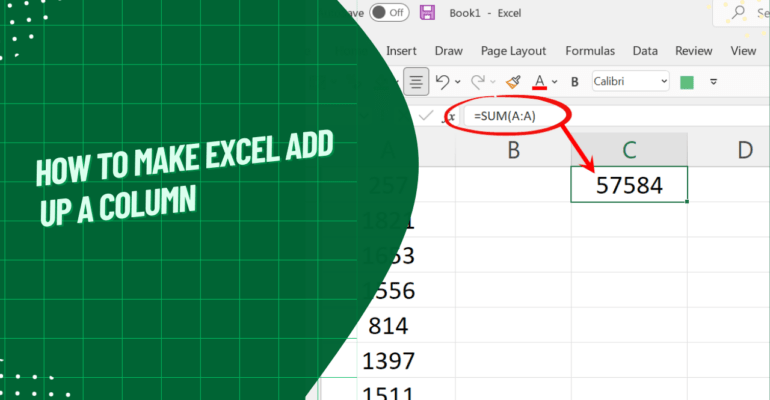
Task: Toggle Bold formatting button
Action: click(575, 82)
